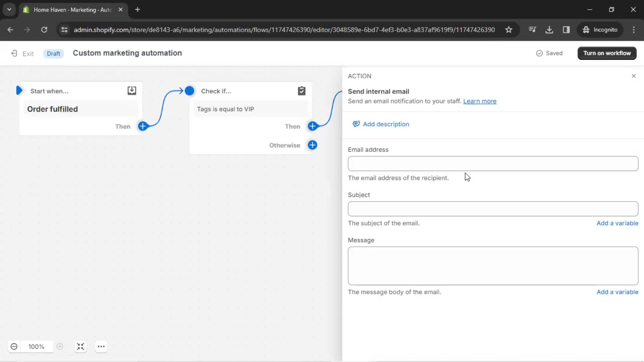Toggle the Draft status indicator
Viewport: 644px width, 362px height.
pos(53,53)
